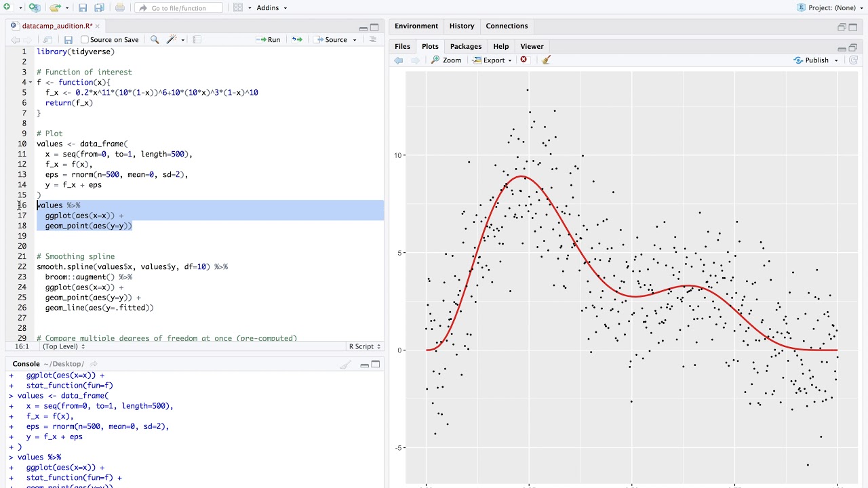868x488 pixels.
Task: Click the Save All documents icon
Action: tap(99, 7)
